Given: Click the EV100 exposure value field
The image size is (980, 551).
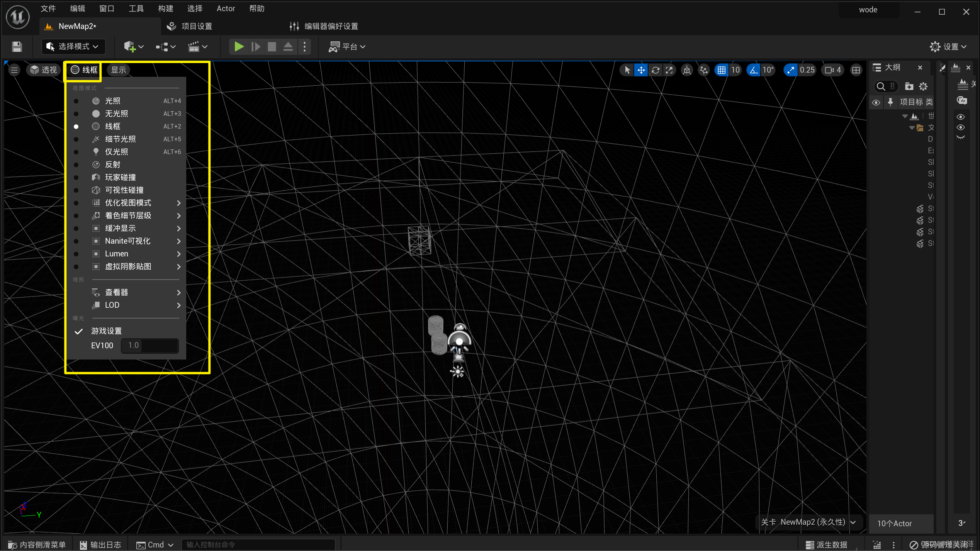Looking at the screenshot, I should 149,345.
